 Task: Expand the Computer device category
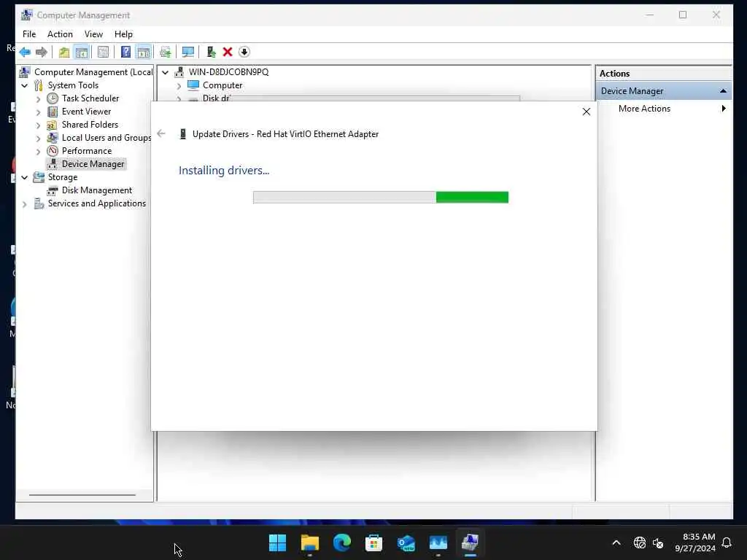point(179,86)
